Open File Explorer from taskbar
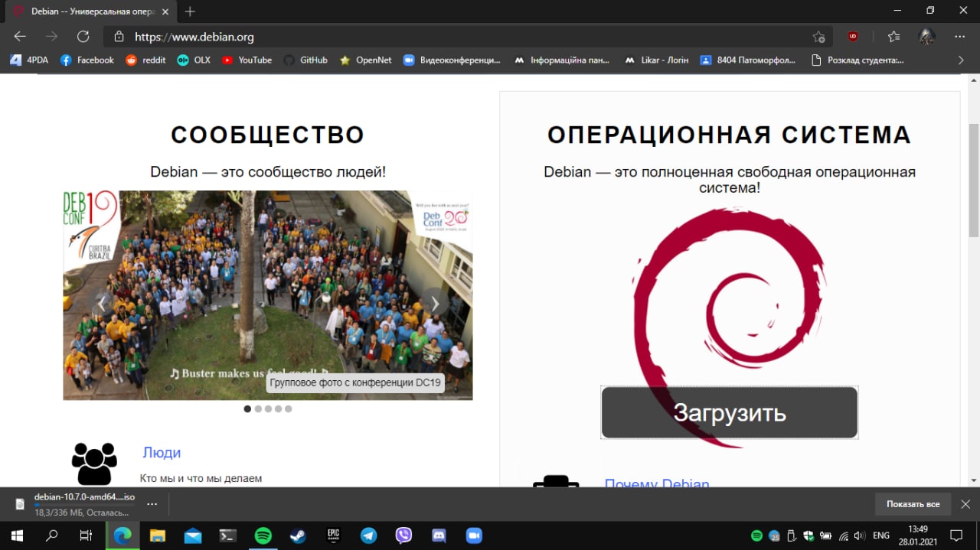Image resolution: width=980 pixels, height=550 pixels. tap(157, 535)
